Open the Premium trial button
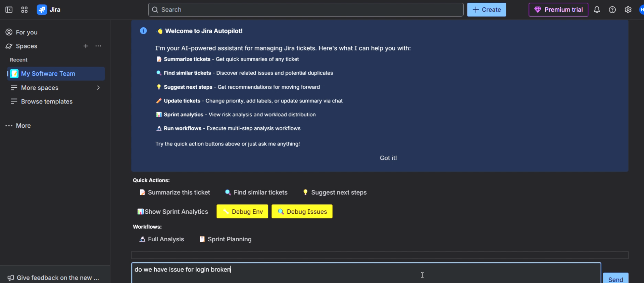This screenshot has width=644, height=283. 558,10
